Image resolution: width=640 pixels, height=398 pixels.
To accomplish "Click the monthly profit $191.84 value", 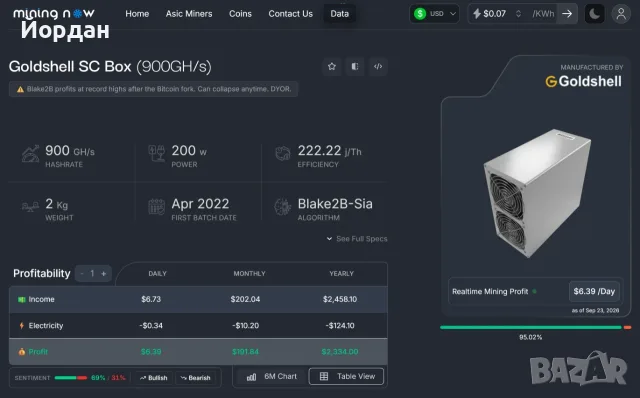I will click(245, 351).
